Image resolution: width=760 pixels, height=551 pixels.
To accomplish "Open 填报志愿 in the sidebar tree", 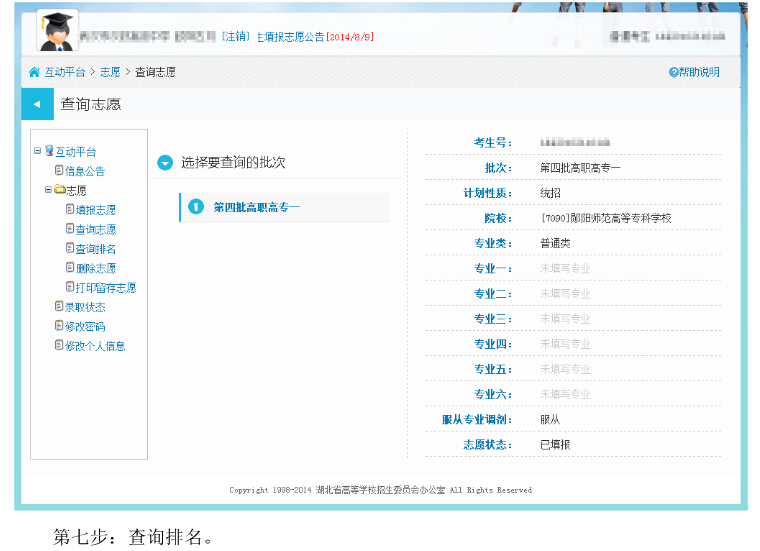I will pos(95,210).
